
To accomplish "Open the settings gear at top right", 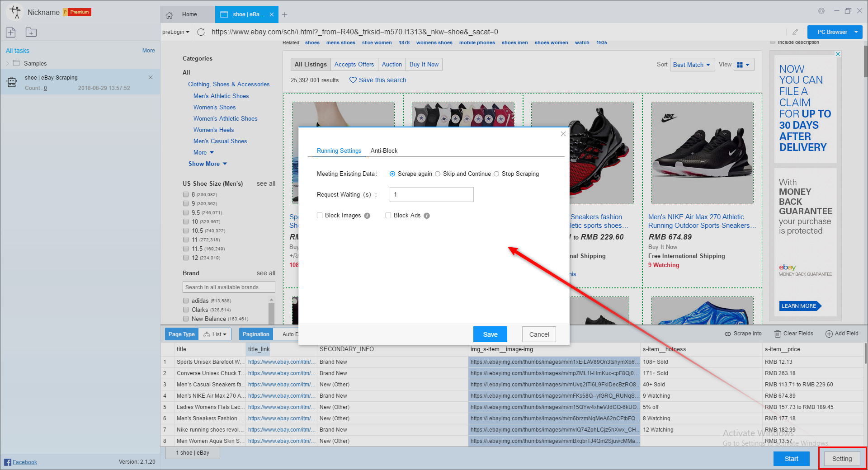I will [821, 11].
